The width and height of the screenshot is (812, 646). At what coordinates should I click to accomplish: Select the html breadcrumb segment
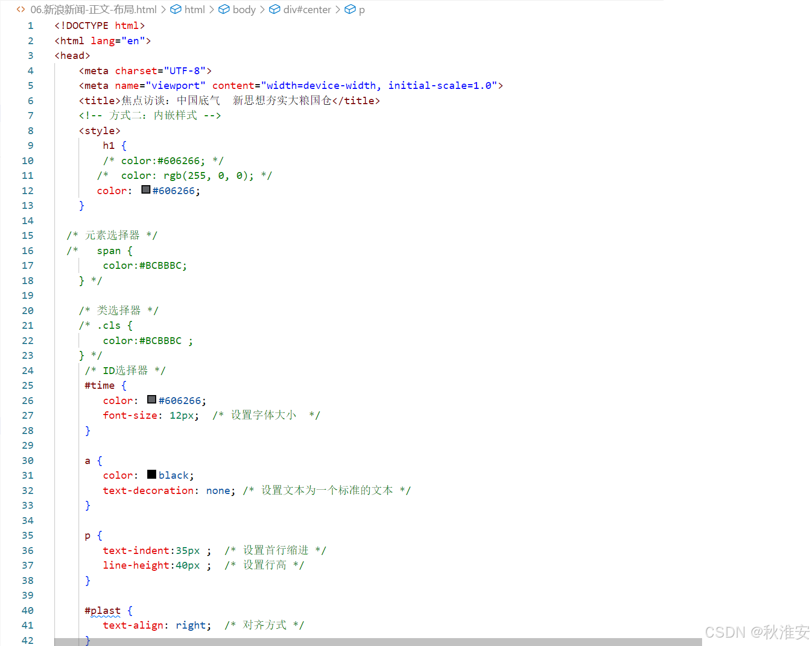(x=195, y=9)
